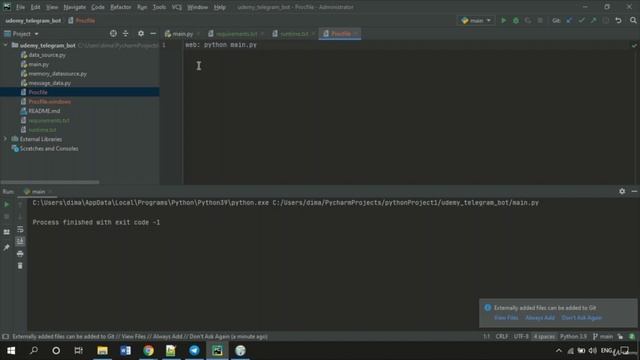Run the main configuration with green play icon
Viewport: 640px width, 360px height.
point(503,20)
